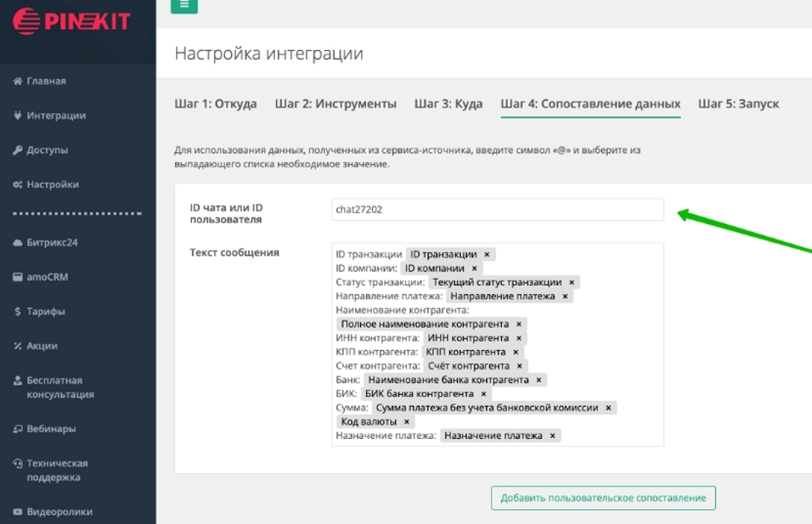The width and height of the screenshot is (812, 524).
Task: Click the Pinkit logo
Action: (x=72, y=22)
